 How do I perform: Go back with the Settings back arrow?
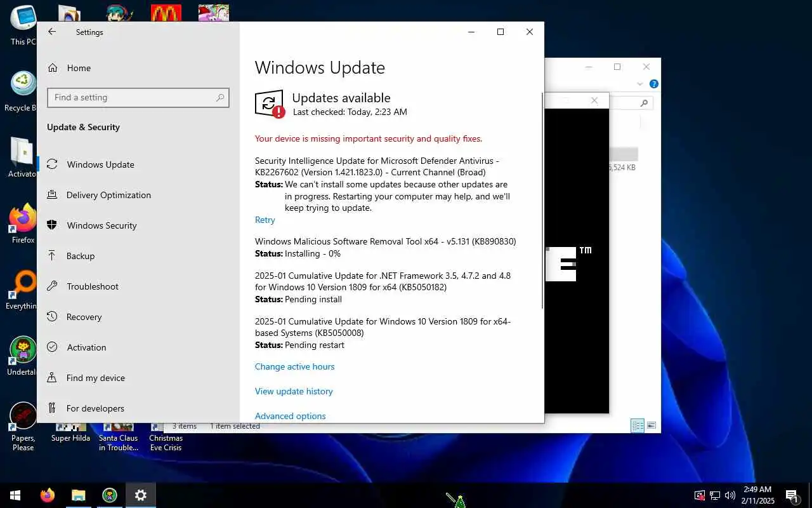pyautogui.click(x=52, y=32)
